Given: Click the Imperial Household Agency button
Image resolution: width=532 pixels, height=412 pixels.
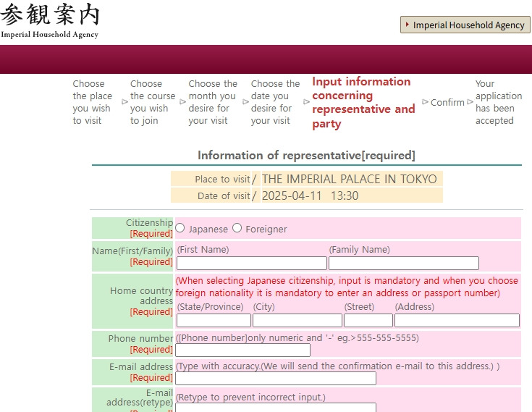Looking at the screenshot, I should [465, 25].
